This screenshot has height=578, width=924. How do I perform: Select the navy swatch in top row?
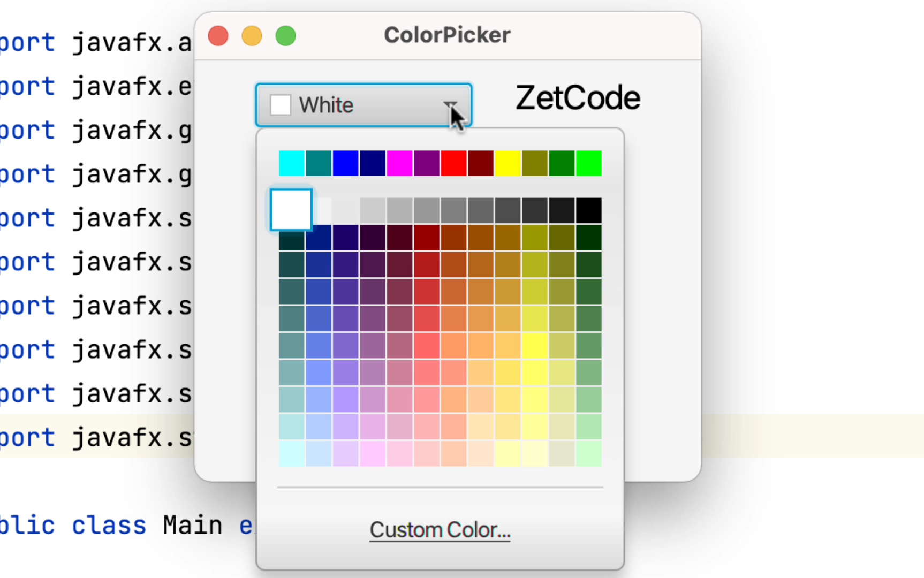[x=373, y=163]
